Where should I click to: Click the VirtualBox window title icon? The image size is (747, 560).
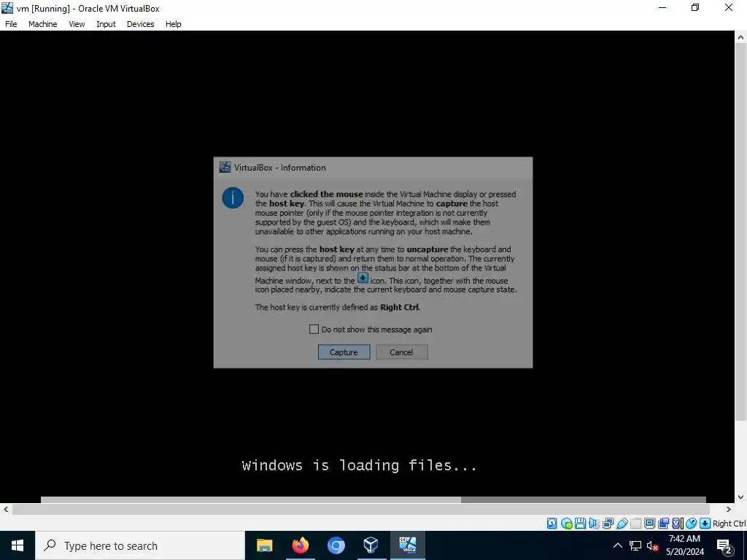click(7, 8)
